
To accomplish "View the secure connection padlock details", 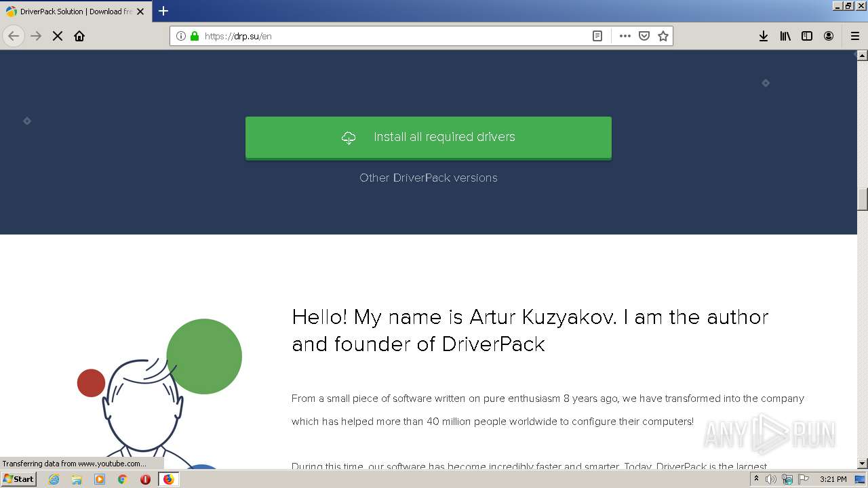I will [x=195, y=36].
